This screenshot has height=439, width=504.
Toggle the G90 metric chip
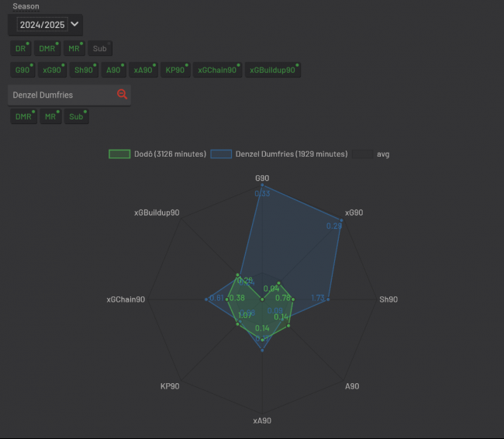pos(22,70)
